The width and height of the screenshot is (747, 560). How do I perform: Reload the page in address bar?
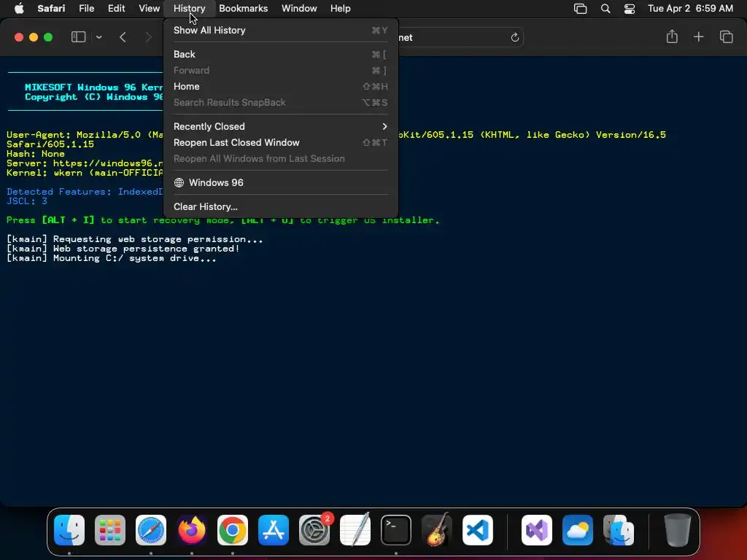514,38
